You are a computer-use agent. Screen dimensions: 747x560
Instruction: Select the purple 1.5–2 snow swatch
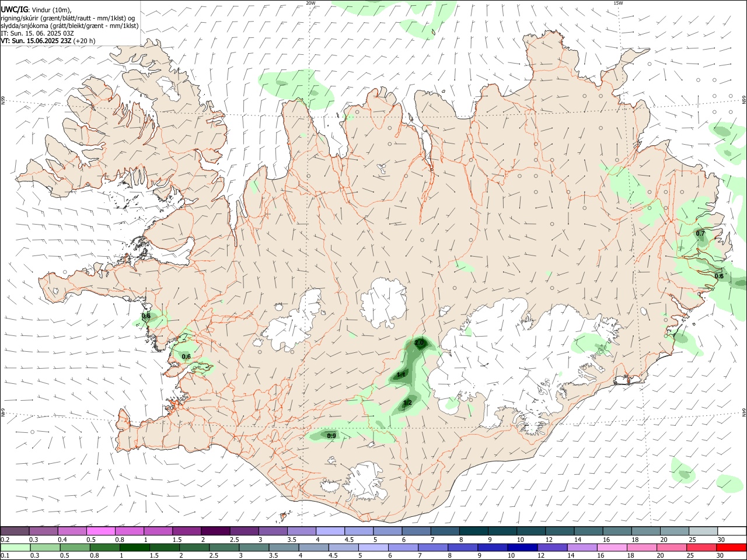[187, 531]
